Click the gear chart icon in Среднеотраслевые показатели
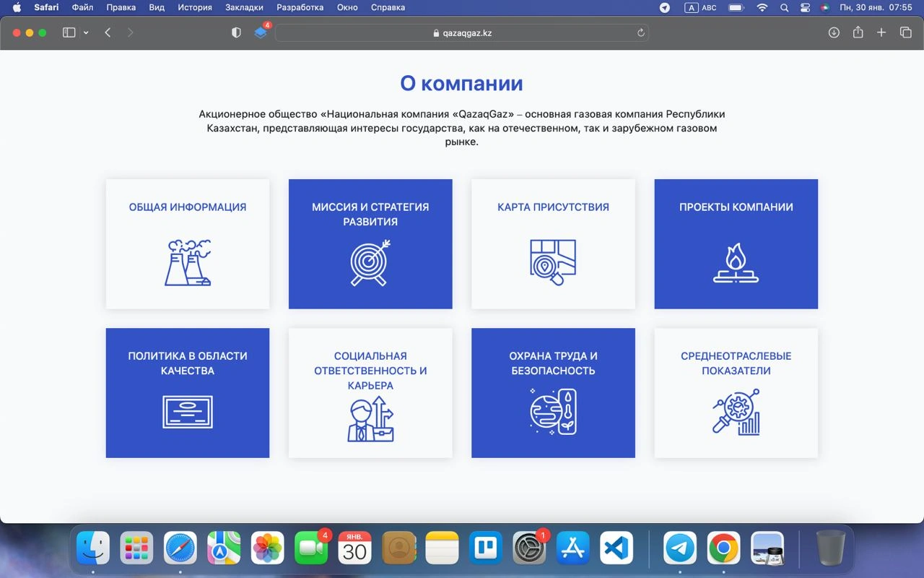This screenshot has height=578, width=924. tap(736, 412)
